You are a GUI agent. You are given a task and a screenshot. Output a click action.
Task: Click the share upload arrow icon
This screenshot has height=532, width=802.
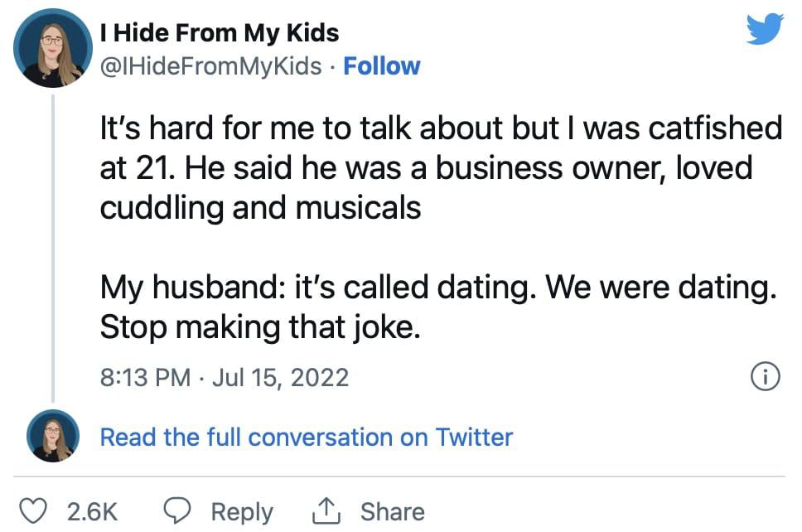coord(326,510)
